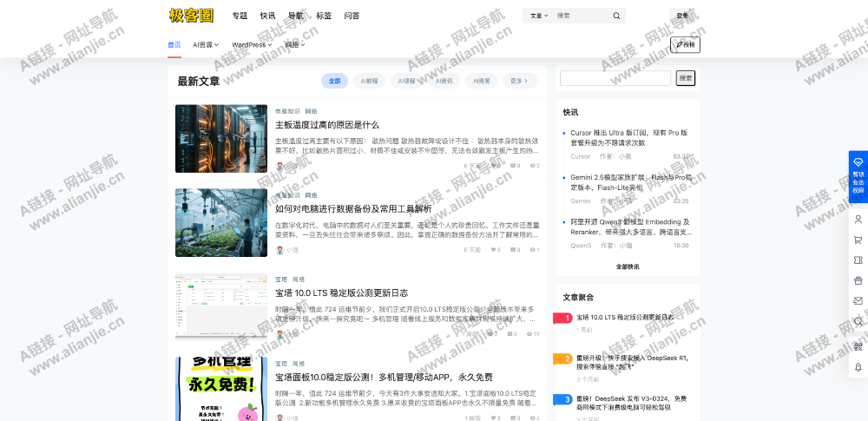Viewport: 868px width, 421px height.
Task: Click author avatar on 主板温度过高 article
Action: [x=279, y=166]
